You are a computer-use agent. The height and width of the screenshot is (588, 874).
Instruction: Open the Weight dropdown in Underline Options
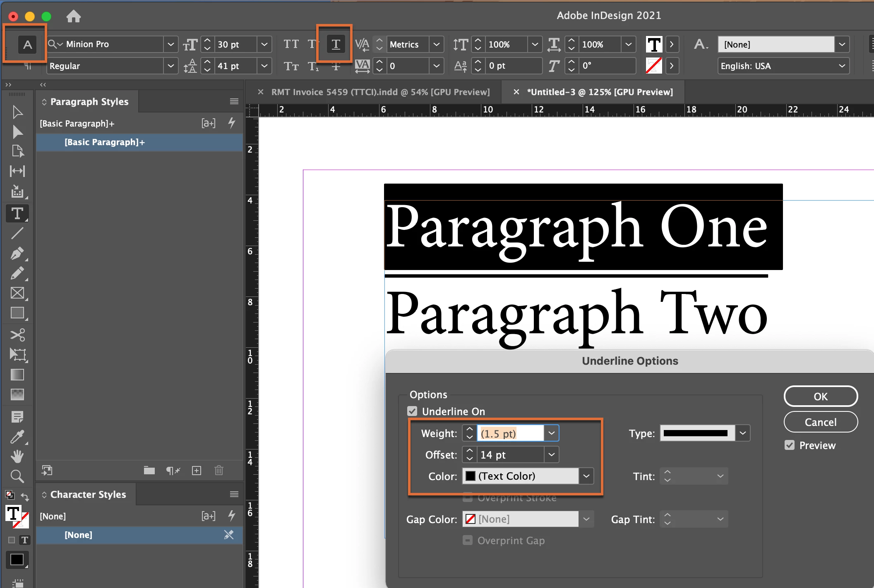coord(551,433)
